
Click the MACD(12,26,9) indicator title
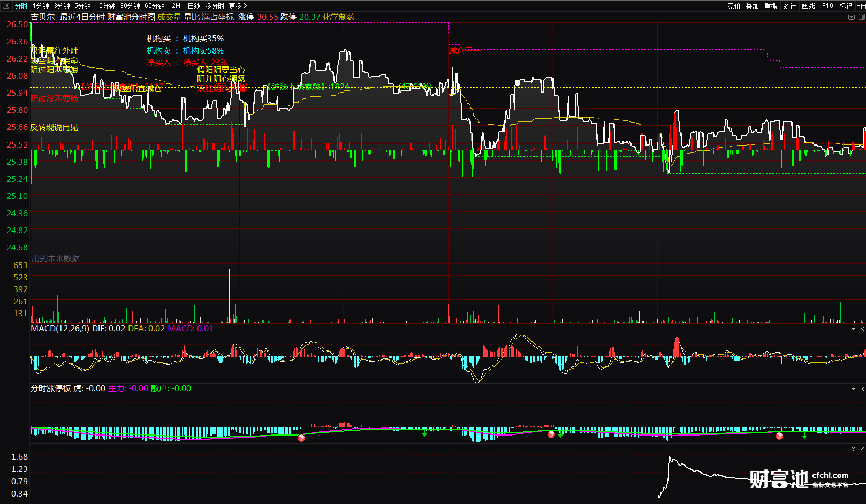[60, 329]
